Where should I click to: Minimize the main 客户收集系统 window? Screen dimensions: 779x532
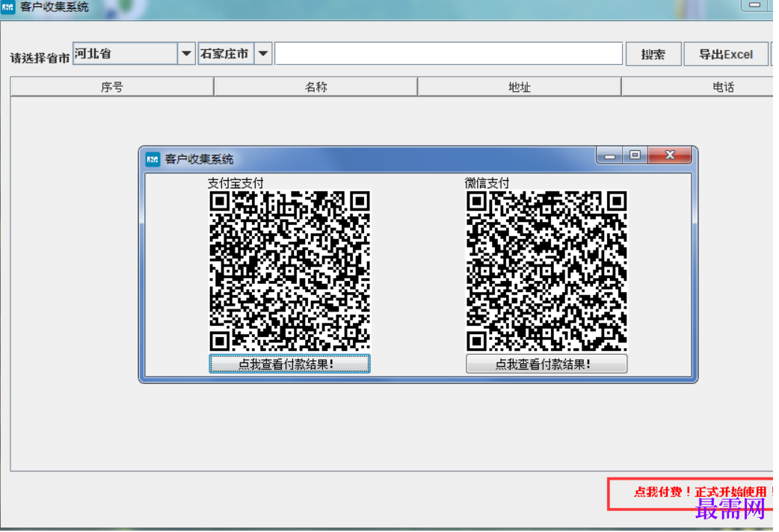[x=756, y=5]
